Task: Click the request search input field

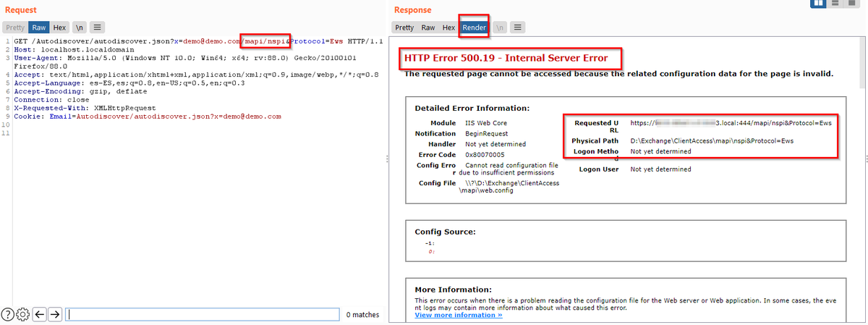Action: point(203,315)
